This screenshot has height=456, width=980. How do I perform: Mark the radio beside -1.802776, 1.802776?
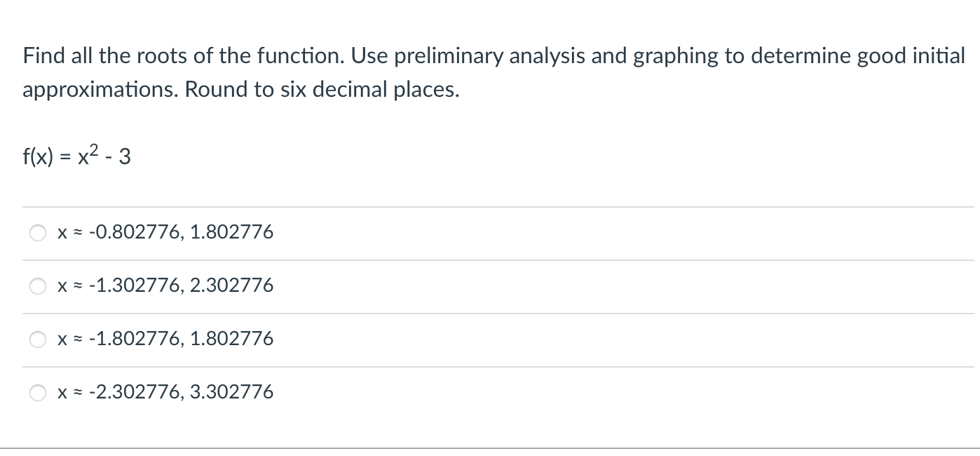(38, 340)
